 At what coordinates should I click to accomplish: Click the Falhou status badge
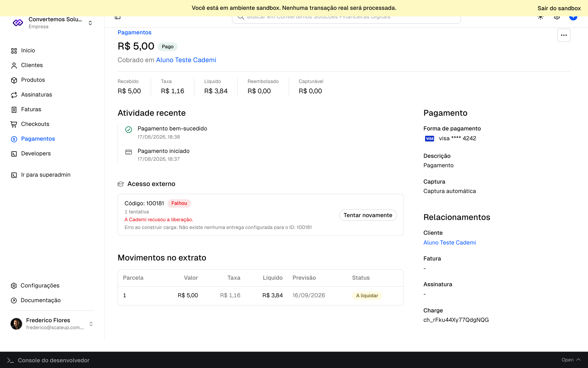tap(179, 203)
